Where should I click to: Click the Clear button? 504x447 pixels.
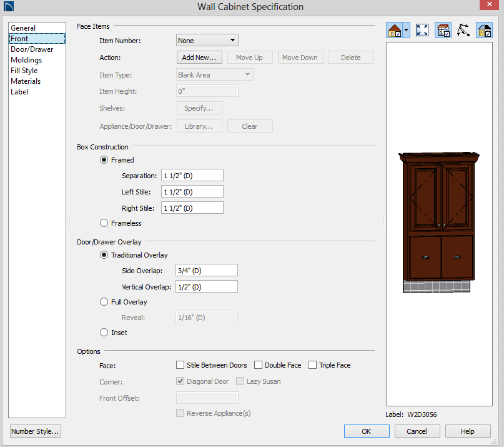click(x=250, y=126)
